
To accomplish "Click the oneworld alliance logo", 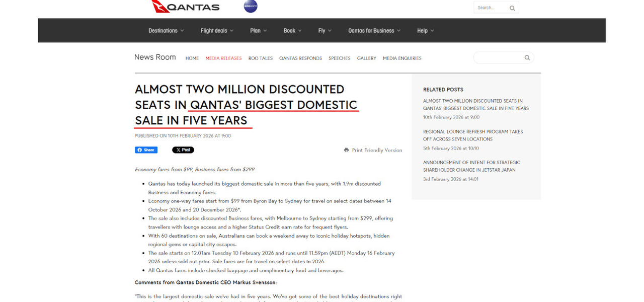I will 250,7.
